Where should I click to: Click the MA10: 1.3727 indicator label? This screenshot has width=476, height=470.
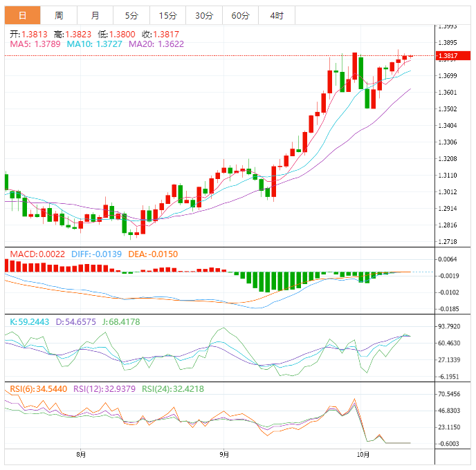(x=94, y=44)
